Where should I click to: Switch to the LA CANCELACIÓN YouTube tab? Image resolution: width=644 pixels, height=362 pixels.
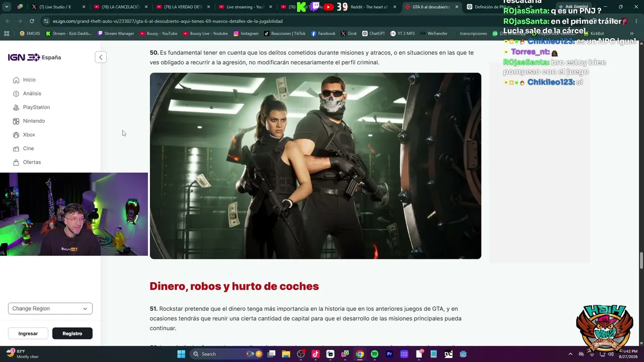pyautogui.click(x=121, y=7)
